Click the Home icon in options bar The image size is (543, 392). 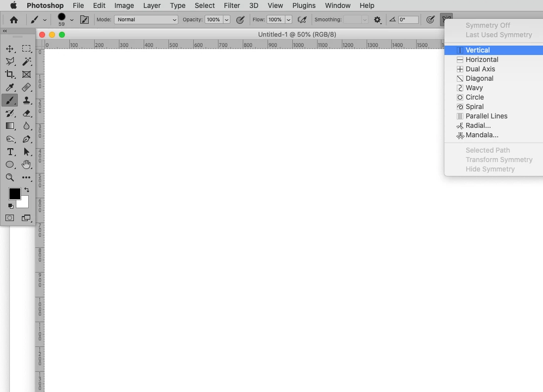[14, 20]
